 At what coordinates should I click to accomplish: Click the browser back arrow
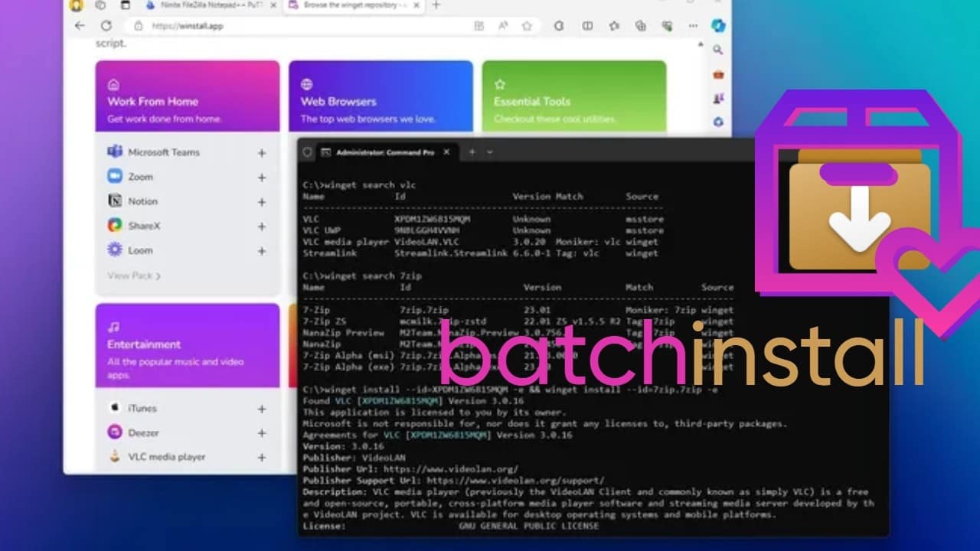click(80, 26)
